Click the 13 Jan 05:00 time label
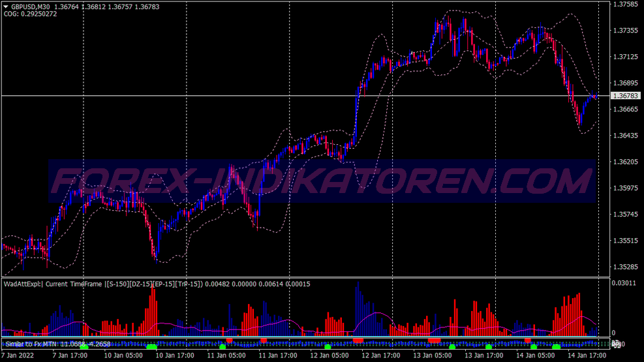Image resolution: width=644 pixels, height=362 pixels. point(433,355)
